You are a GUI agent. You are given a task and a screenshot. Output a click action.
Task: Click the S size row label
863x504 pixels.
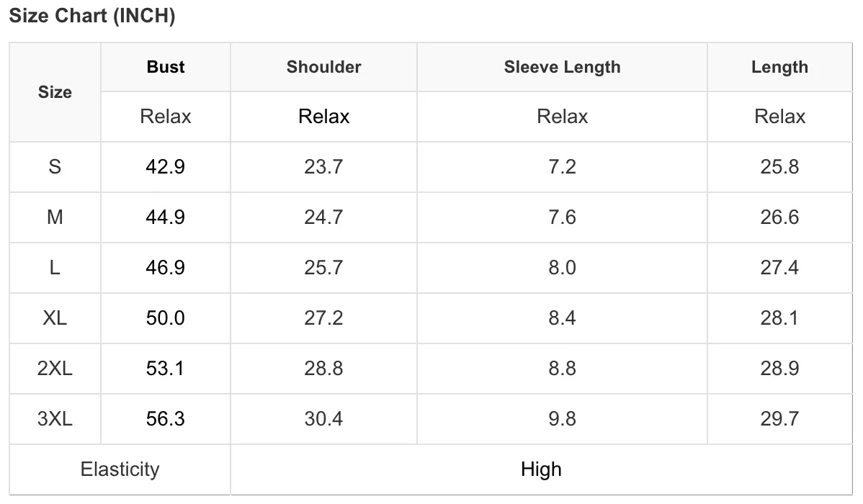click(55, 167)
